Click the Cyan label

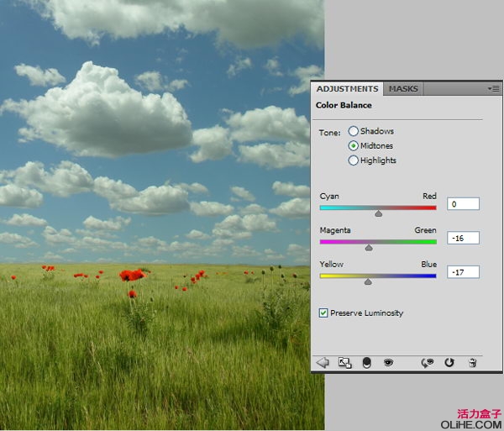[x=329, y=197]
